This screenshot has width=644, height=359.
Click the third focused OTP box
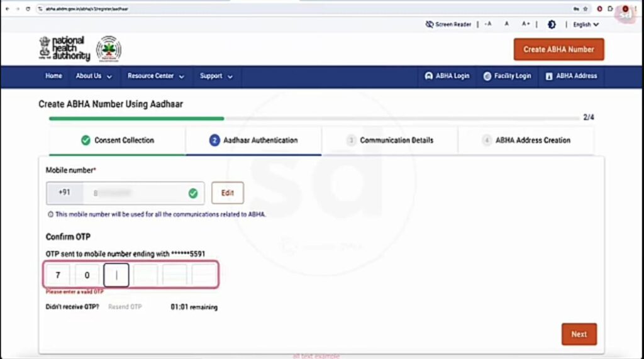point(116,275)
